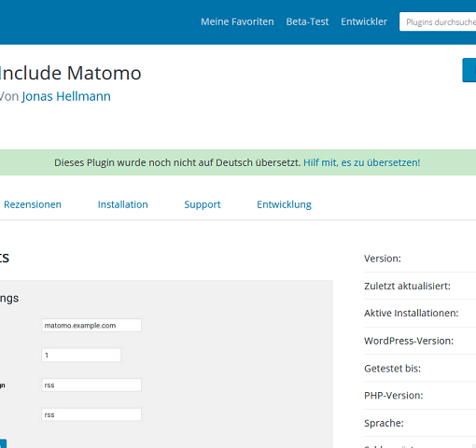Focus the Plugins durchsuchen search field

(438, 21)
